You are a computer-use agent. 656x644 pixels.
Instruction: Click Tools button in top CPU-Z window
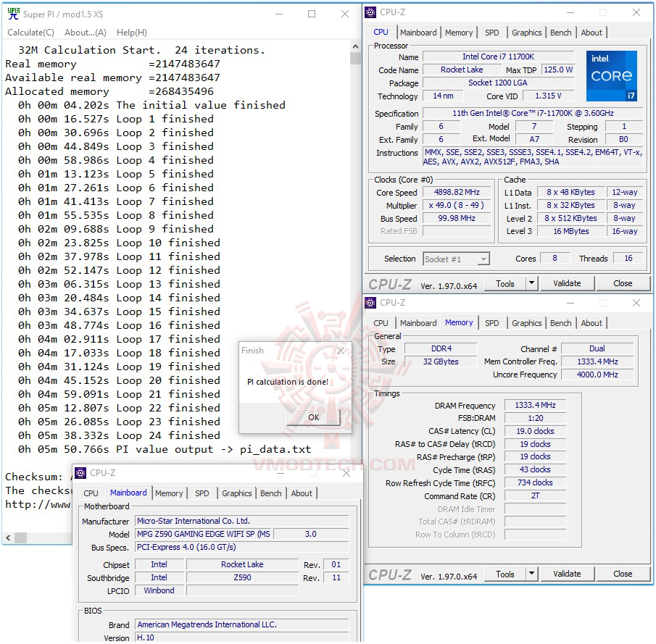[x=505, y=283]
